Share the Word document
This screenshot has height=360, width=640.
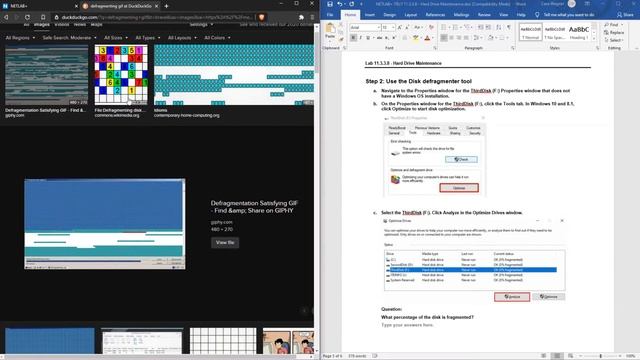[625, 15]
